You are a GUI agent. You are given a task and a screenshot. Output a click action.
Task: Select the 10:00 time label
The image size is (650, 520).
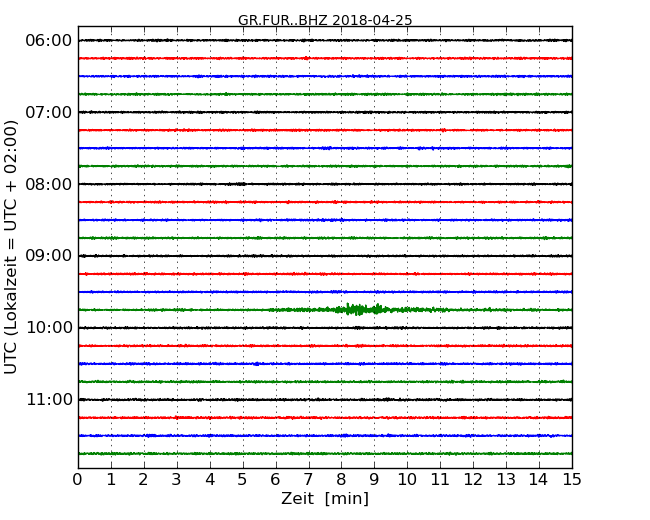[x=49, y=328]
